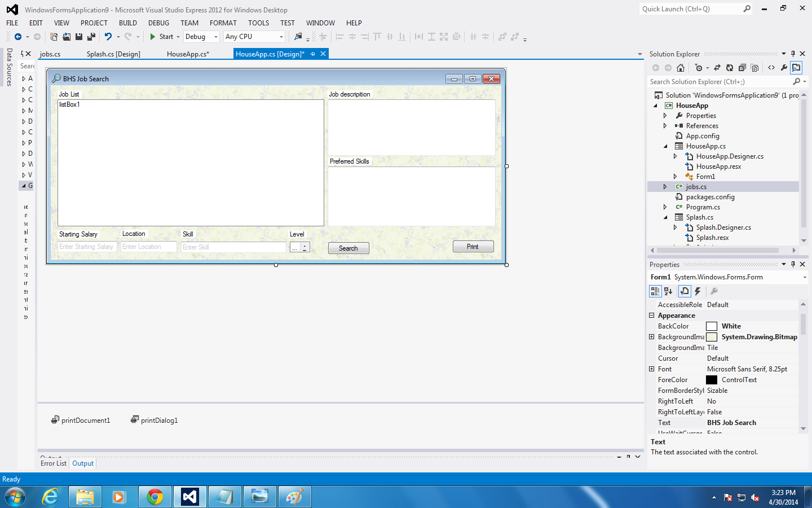This screenshot has width=812, height=508.
Task: Open Form1 object selector dropdown in Properties
Action: tap(805, 277)
